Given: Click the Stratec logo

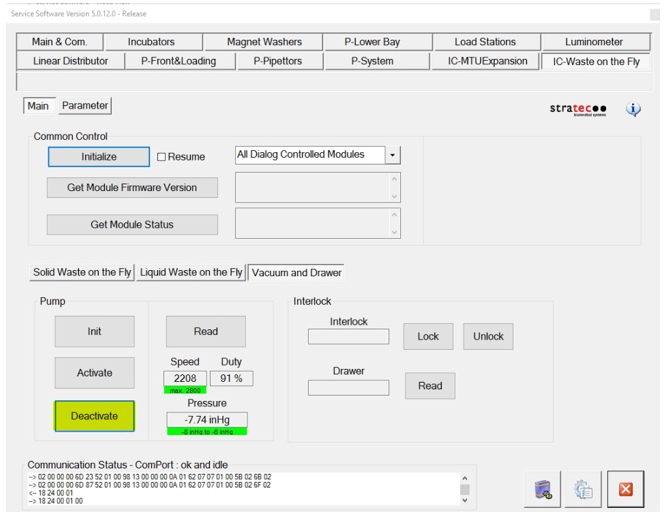Looking at the screenshot, I should (x=577, y=109).
